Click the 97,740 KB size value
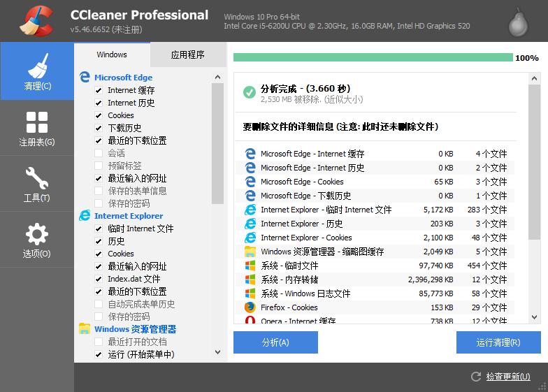Viewport: 548px width, 392px height. (436, 266)
